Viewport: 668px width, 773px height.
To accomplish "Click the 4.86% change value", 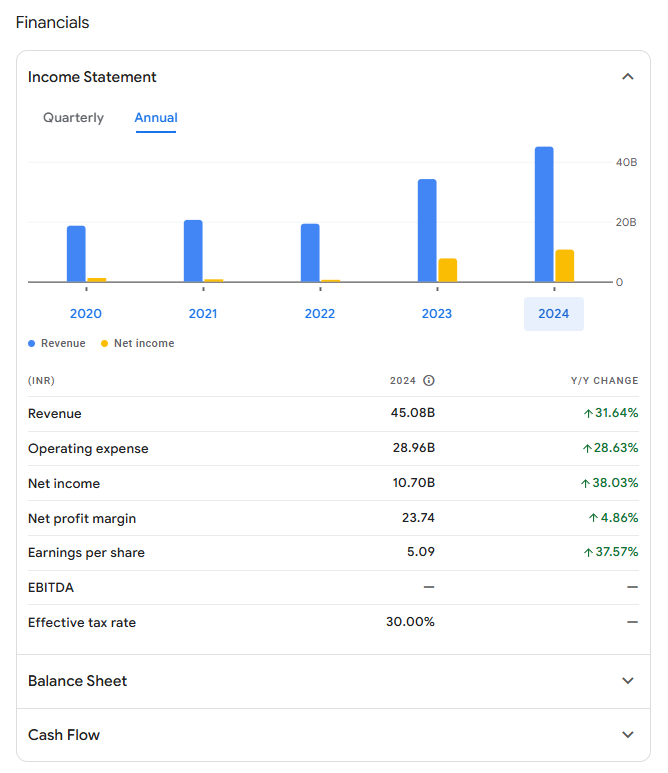I will [x=613, y=518].
